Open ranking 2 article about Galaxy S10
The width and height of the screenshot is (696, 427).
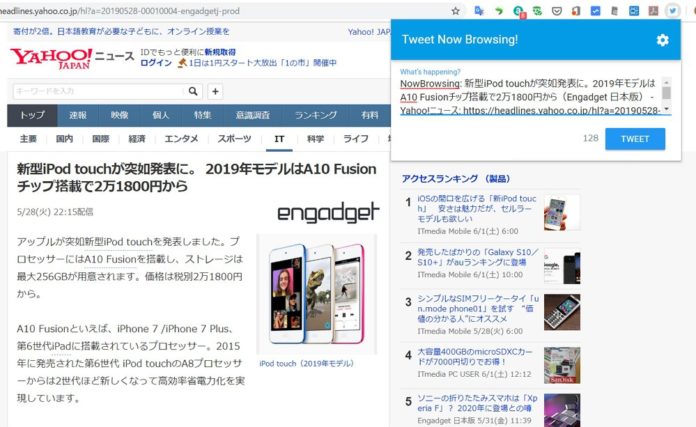pyautogui.click(x=477, y=257)
